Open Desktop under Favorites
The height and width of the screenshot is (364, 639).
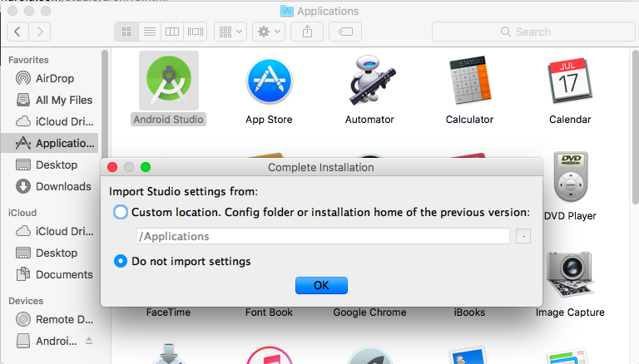click(50, 165)
